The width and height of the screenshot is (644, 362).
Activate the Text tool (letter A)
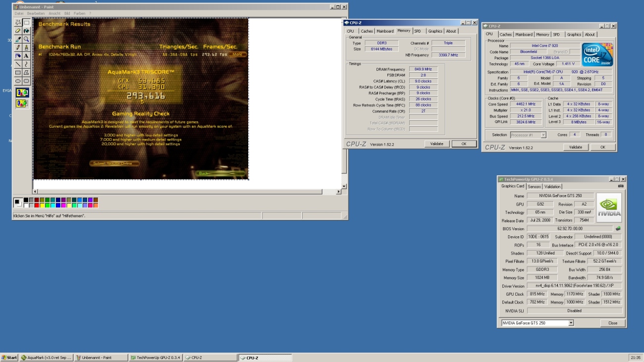point(26,56)
